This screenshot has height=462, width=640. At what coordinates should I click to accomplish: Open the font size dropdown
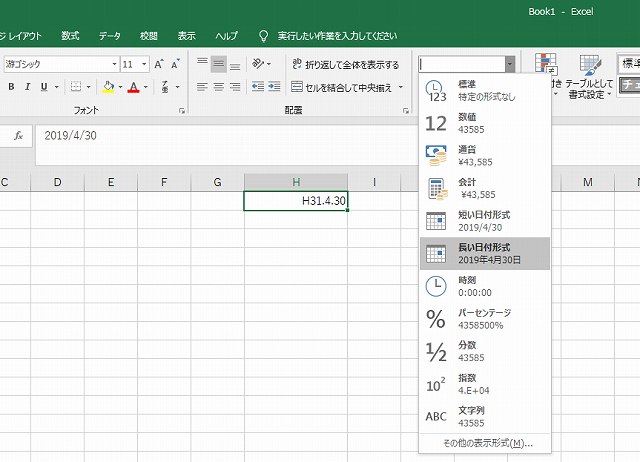tap(144, 64)
